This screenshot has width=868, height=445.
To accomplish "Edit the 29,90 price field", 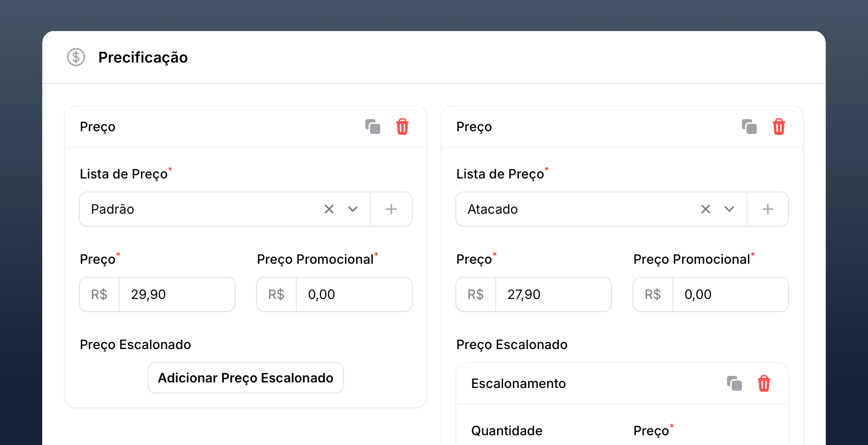I will (x=176, y=294).
